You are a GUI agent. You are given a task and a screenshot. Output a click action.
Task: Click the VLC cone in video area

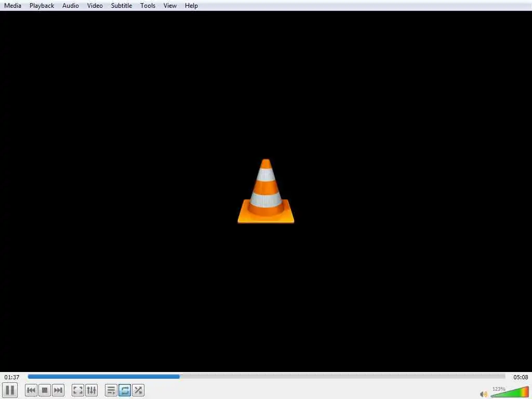265,191
